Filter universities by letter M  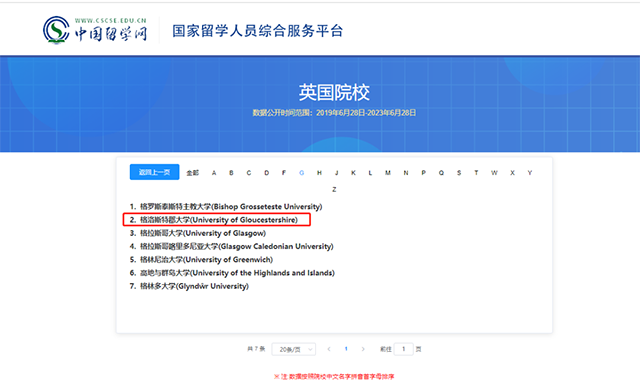(x=388, y=173)
